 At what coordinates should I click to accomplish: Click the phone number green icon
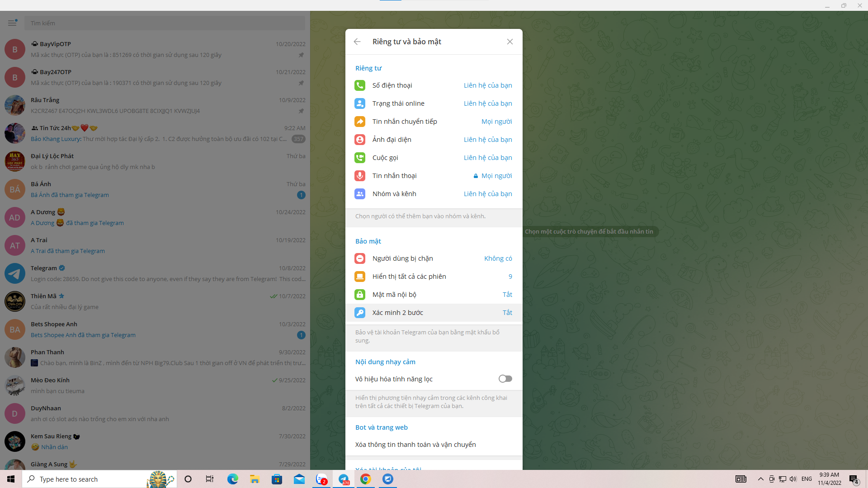(x=360, y=85)
